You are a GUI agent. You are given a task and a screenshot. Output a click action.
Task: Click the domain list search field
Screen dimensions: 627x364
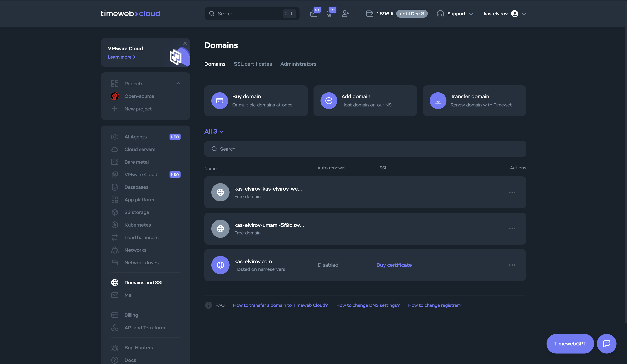(x=365, y=149)
